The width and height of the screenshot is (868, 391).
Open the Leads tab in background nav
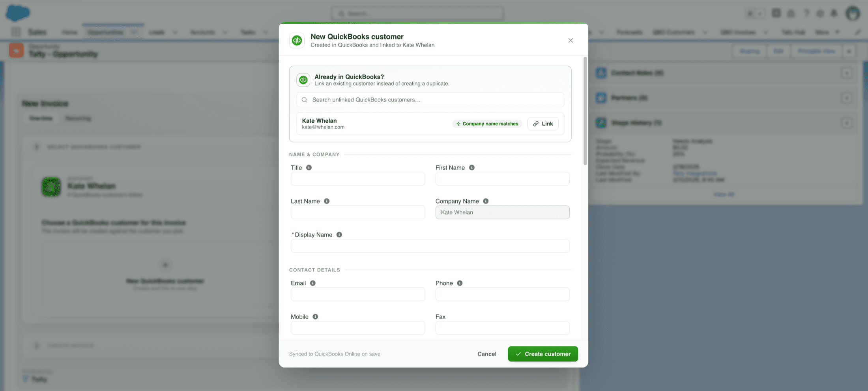(157, 32)
